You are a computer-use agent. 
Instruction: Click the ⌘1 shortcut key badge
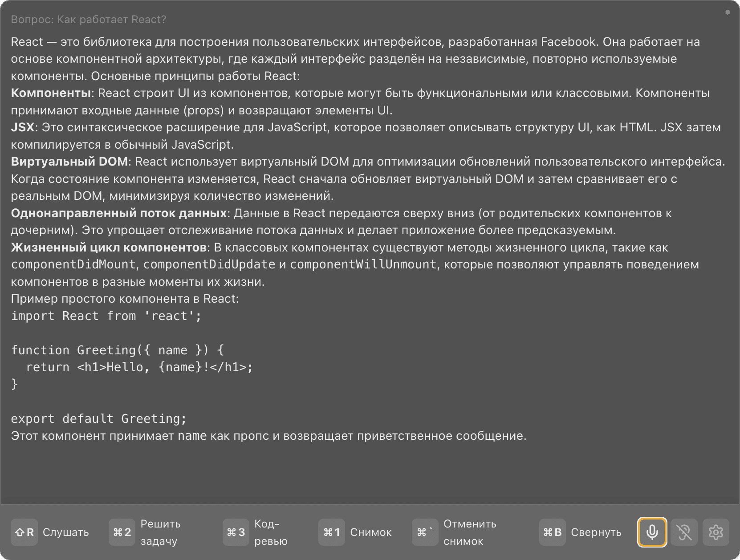(x=332, y=532)
